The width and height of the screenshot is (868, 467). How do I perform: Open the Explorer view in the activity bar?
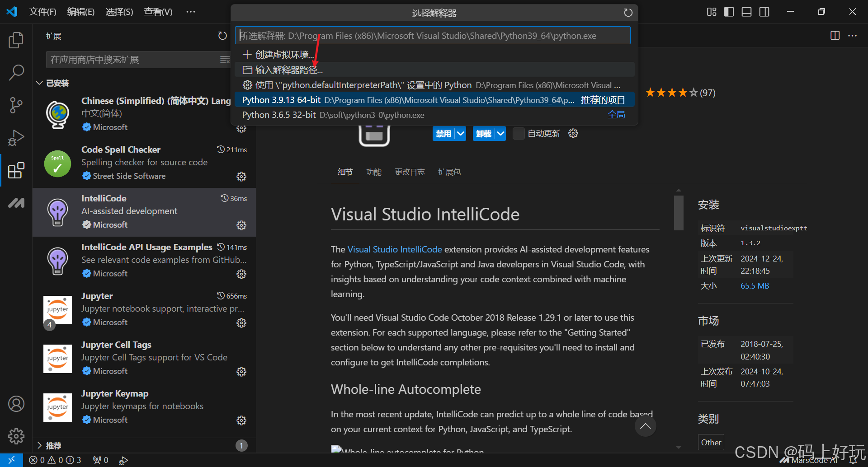(x=16, y=40)
